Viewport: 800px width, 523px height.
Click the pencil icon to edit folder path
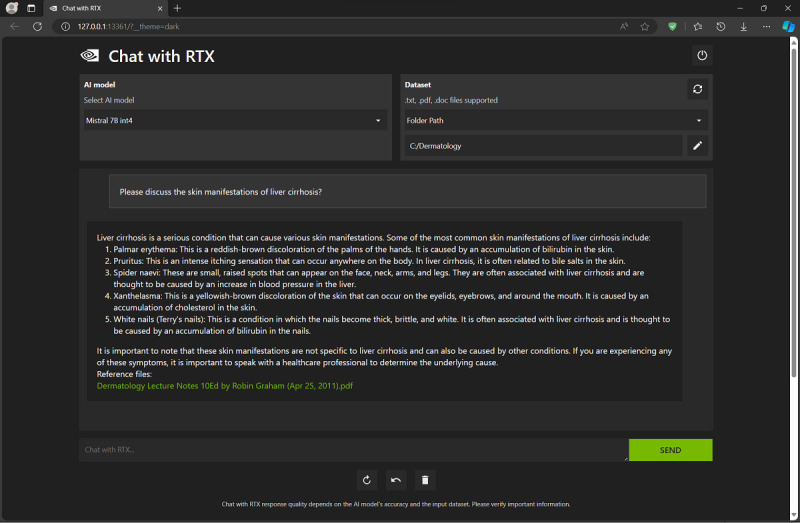pyautogui.click(x=697, y=146)
